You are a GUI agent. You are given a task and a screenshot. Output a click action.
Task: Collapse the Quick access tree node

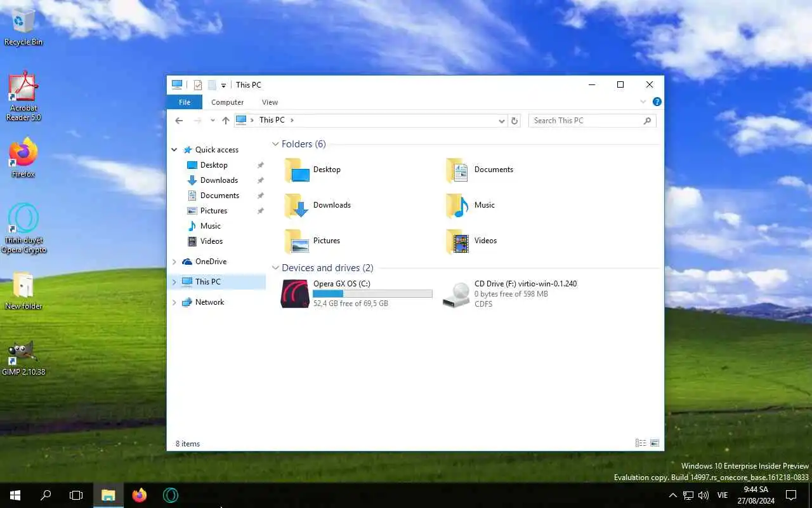[174, 150]
